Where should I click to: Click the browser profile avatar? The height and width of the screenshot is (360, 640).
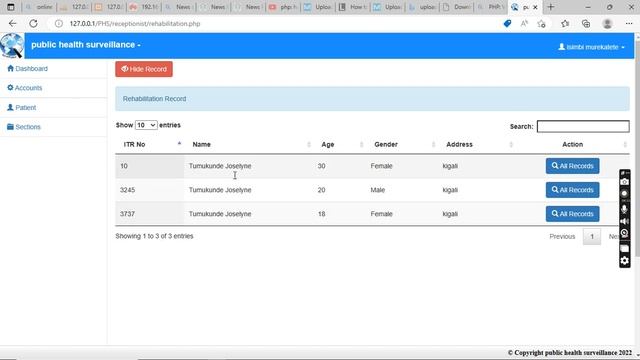(607, 24)
